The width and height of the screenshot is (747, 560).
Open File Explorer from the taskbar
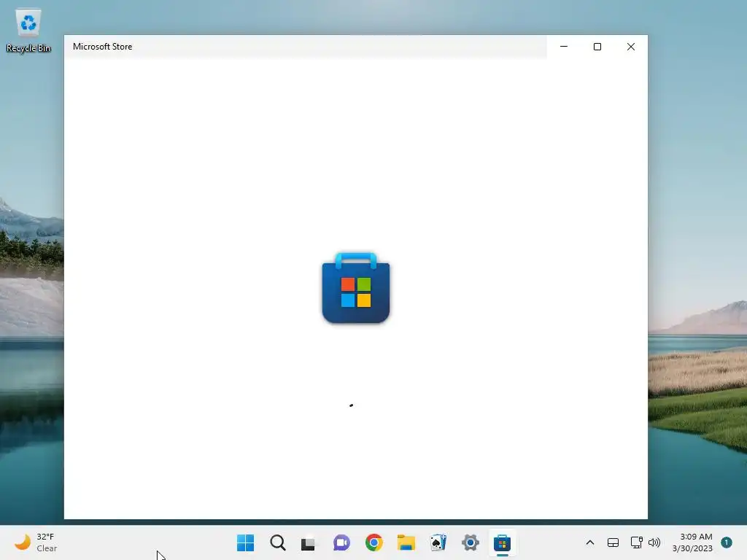[x=406, y=542]
